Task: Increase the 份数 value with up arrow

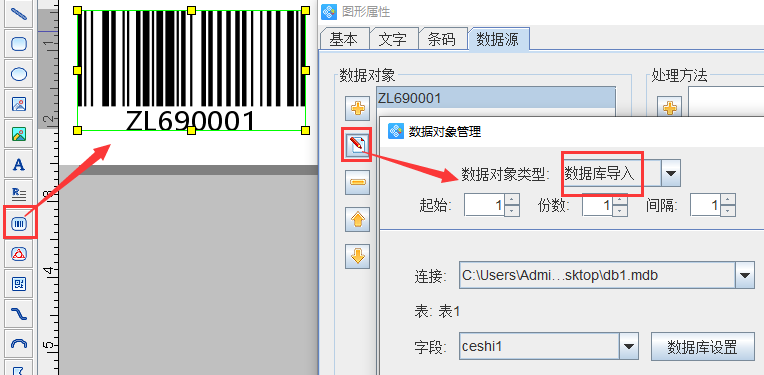Action: (619, 200)
